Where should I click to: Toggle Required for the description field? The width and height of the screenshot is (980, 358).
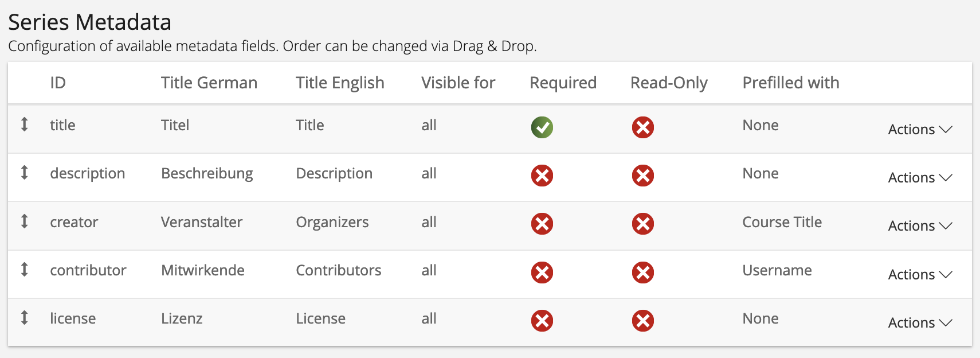tap(542, 176)
